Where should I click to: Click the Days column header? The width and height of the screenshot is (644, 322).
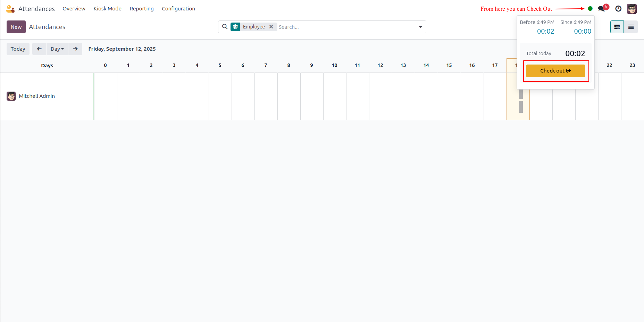pyautogui.click(x=47, y=66)
